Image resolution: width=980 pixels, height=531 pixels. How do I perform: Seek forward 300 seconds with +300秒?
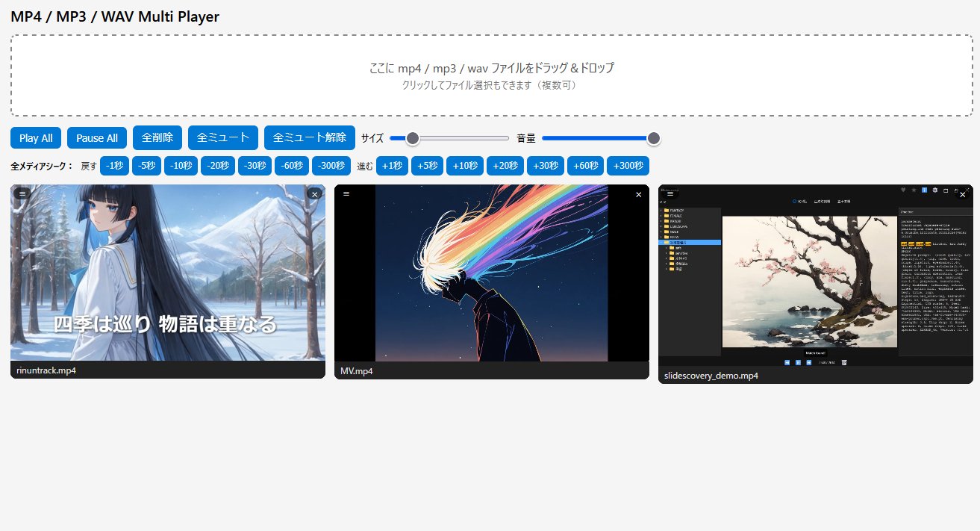coord(628,166)
